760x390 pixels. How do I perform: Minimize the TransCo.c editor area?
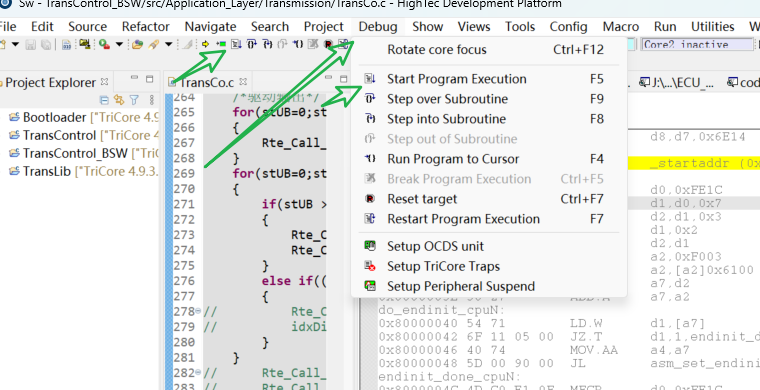pos(328,78)
